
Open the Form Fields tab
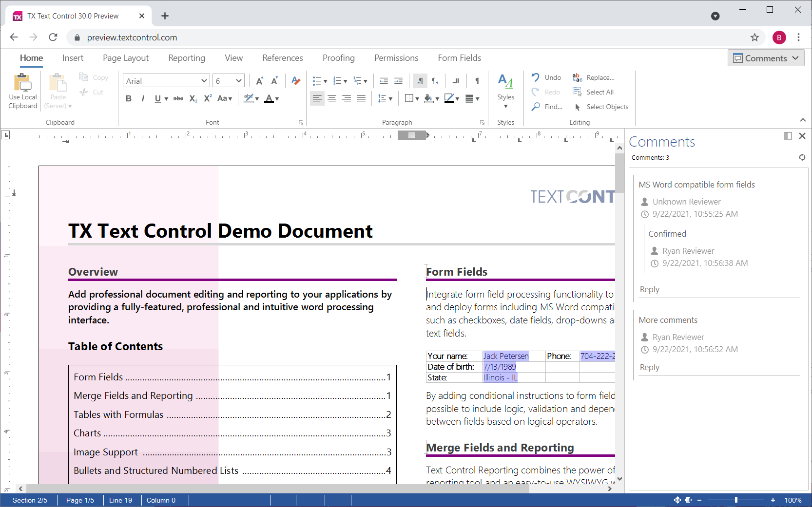point(460,58)
